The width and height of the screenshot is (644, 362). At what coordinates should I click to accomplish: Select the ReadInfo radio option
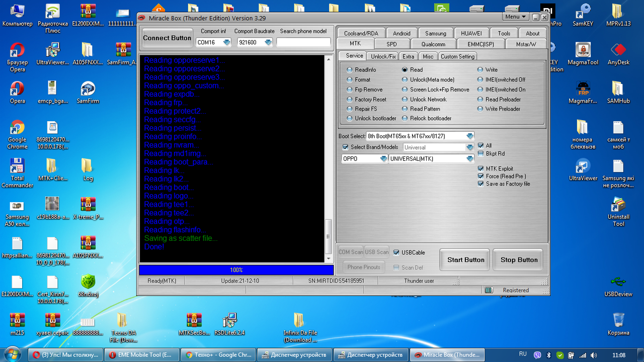pos(350,70)
